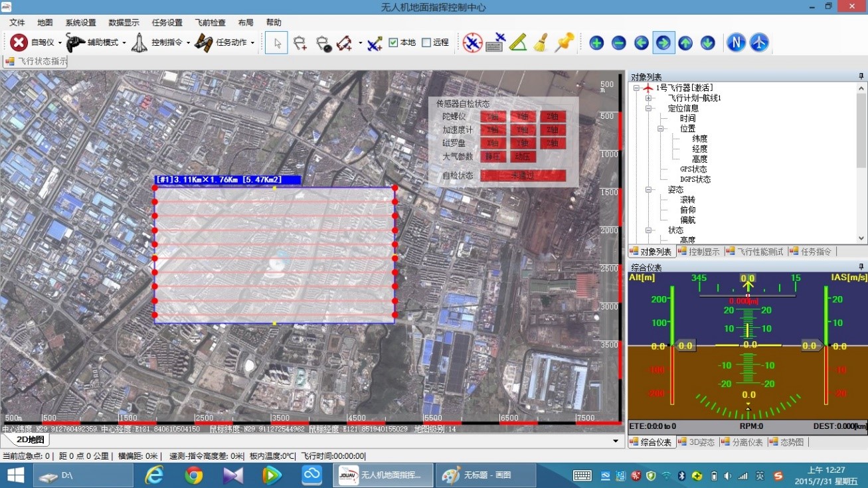Viewport: 868px width, 488px height.
Task: Enable the 远程 (remote) checkbox
Action: 426,42
